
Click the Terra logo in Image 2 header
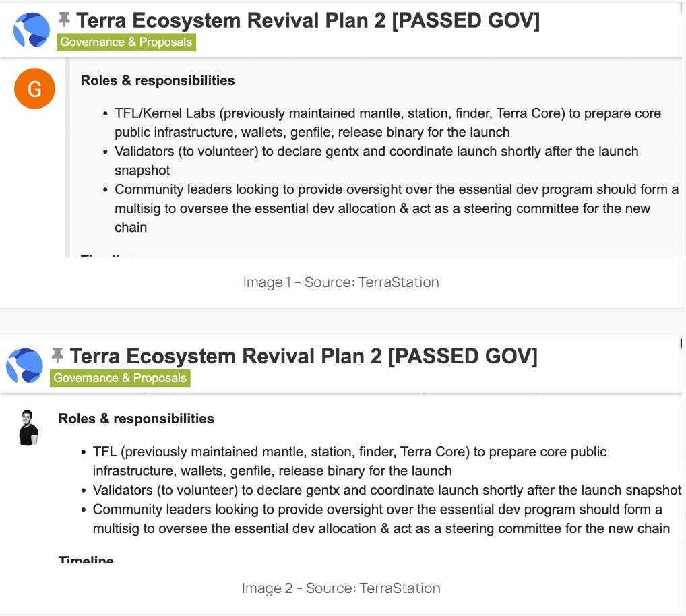[x=25, y=366]
